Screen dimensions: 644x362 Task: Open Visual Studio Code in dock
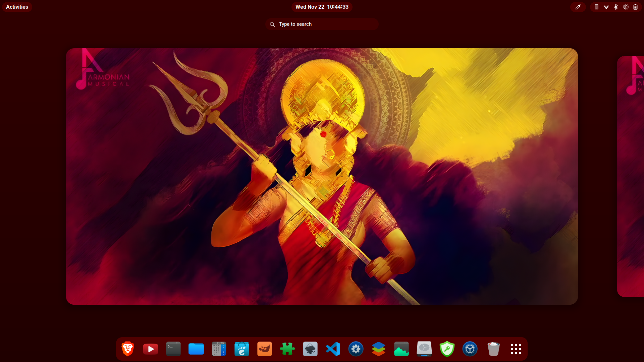click(333, 349)
